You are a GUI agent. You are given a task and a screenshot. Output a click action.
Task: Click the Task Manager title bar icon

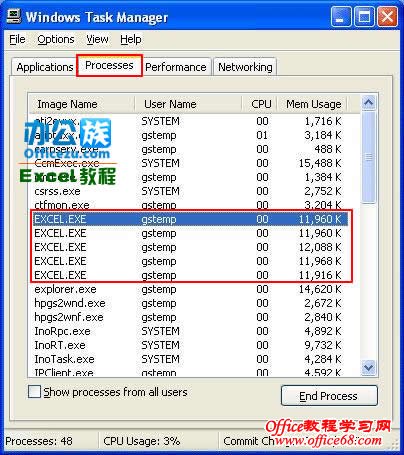(x=14, y=16)
